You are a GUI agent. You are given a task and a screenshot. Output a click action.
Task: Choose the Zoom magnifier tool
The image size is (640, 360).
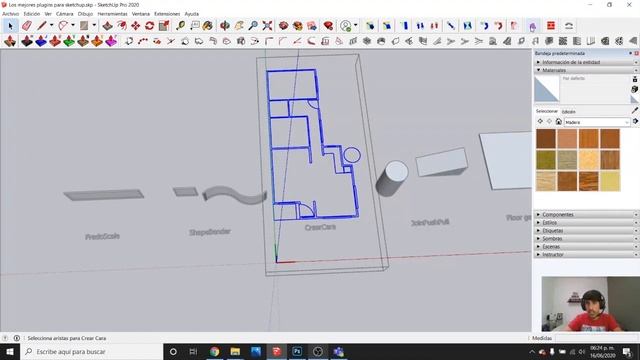tap(253, 26)
